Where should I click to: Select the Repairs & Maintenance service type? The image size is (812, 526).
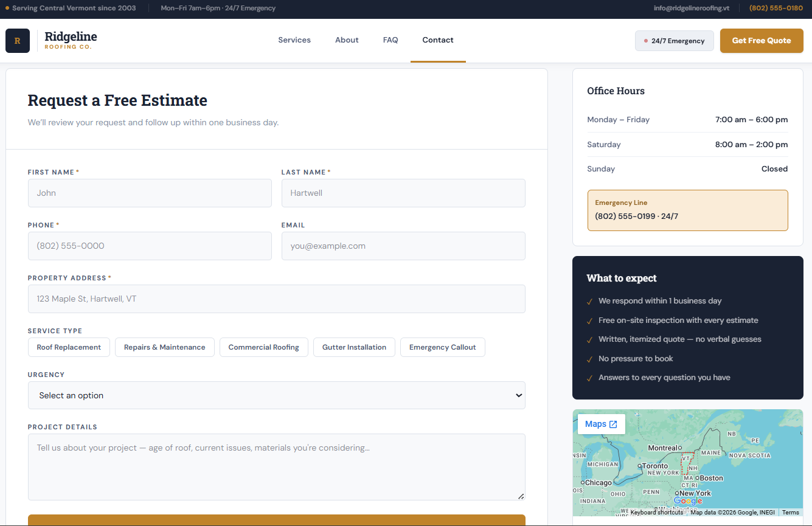pyautogui.click(x=164, y=347)
